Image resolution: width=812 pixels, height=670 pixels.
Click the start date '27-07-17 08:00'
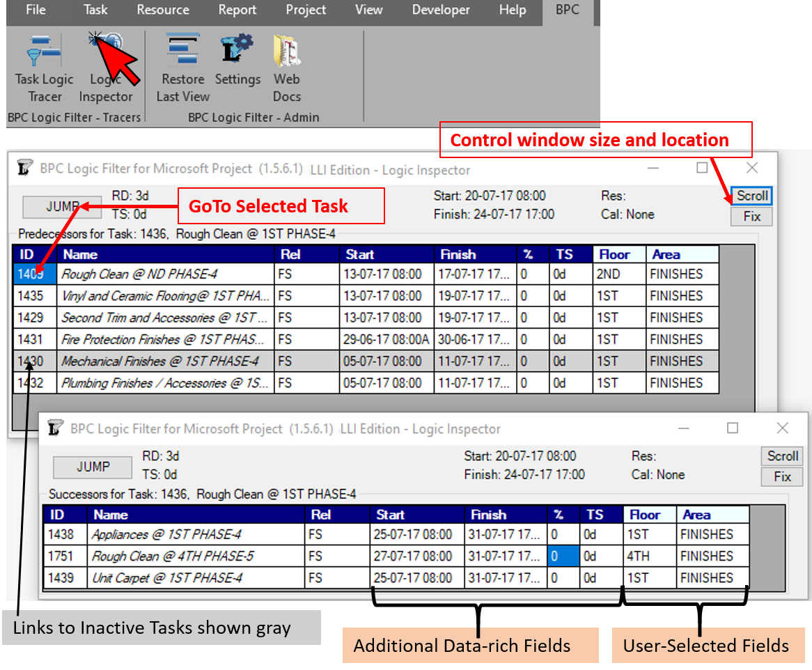point(417,556)
